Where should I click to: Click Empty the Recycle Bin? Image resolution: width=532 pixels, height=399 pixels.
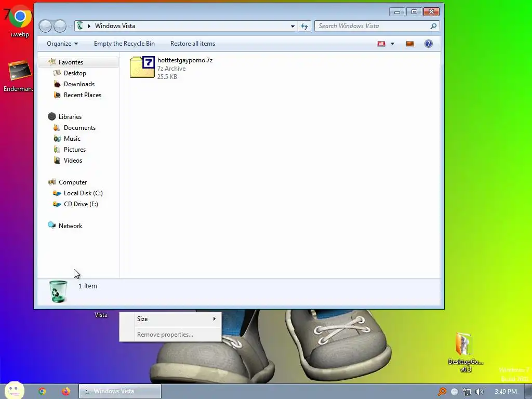point(124,44)
